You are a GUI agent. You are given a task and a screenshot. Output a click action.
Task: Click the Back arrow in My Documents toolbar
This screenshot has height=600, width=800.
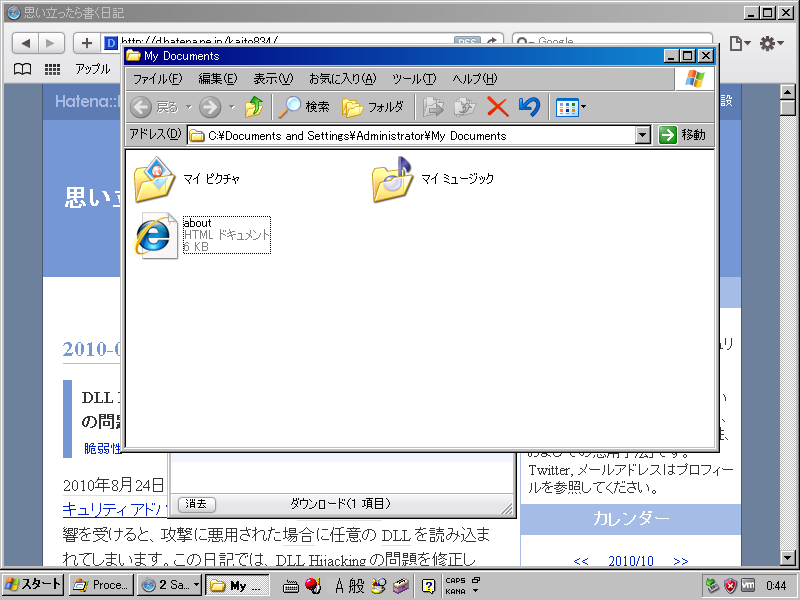141,107
